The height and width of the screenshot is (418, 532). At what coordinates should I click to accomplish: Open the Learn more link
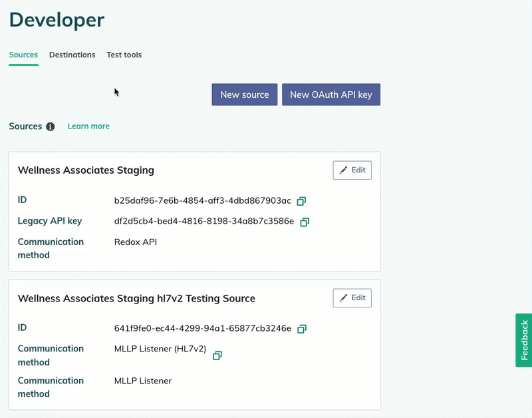[x=88, y=126]
